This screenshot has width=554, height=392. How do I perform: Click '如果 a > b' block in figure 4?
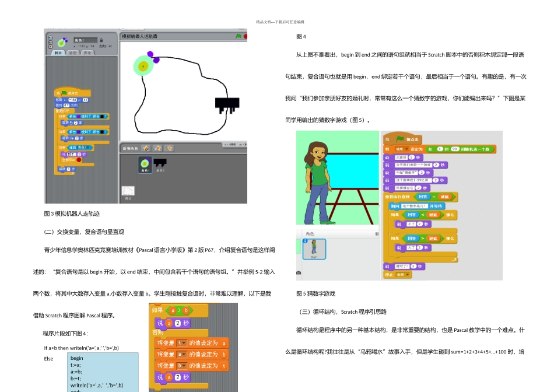[178, 310]
